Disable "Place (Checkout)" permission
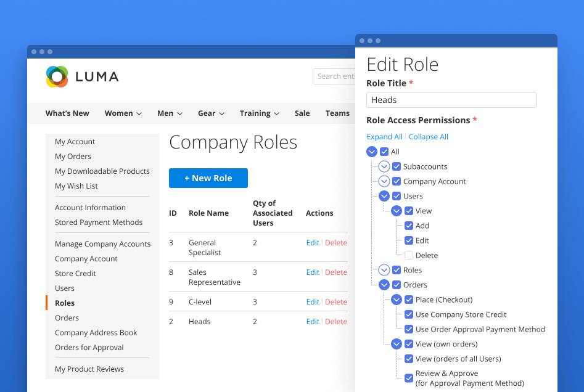Screen dimensions: 584x392 (x=408, y=300)
